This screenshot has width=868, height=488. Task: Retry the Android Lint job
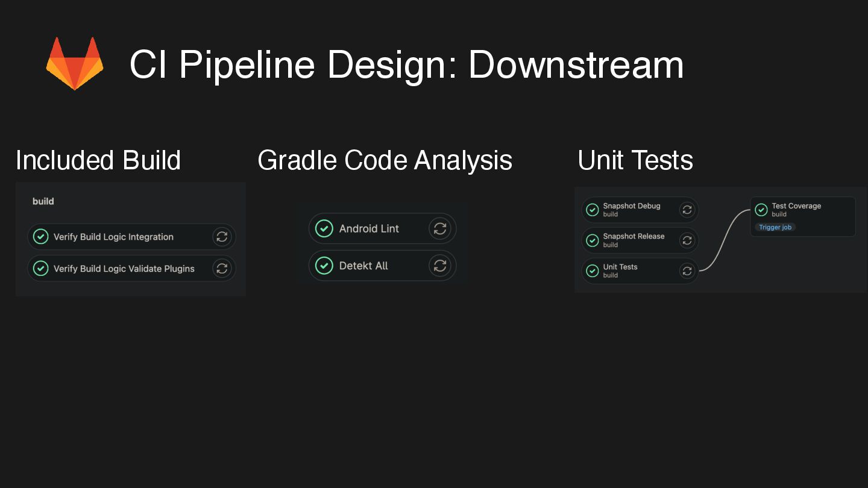coord(440,228)
